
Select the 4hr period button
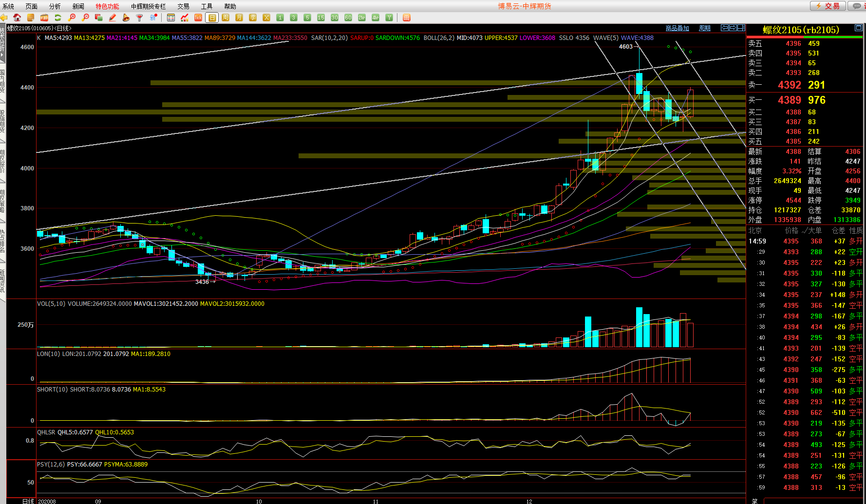(376, 18)
